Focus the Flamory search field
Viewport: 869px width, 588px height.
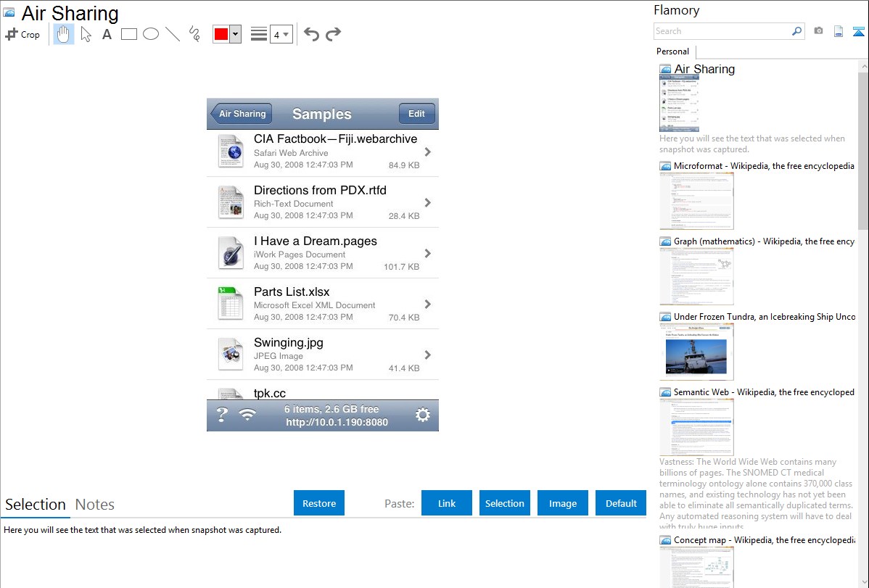[x=722, y=31]
